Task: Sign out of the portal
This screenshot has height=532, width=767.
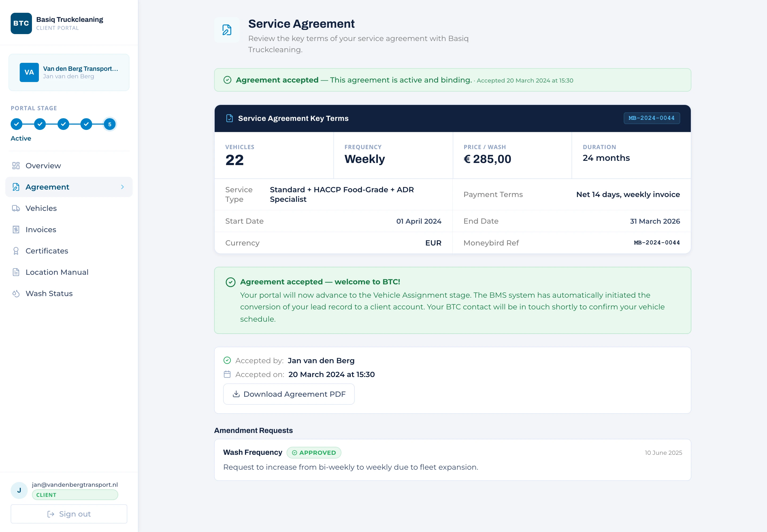Action: click(69, 514)
